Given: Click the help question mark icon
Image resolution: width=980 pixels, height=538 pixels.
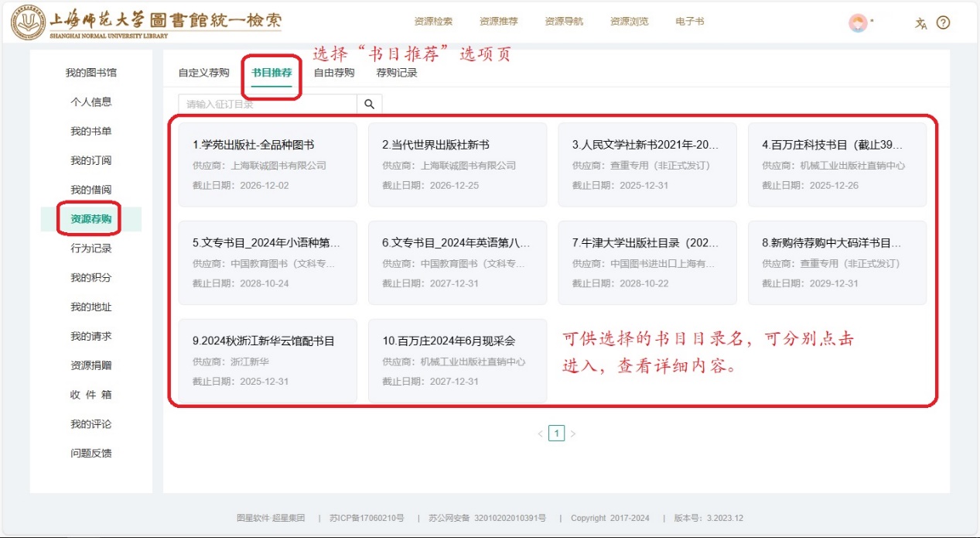Looking at the screenshot, I should pos(943,23).
